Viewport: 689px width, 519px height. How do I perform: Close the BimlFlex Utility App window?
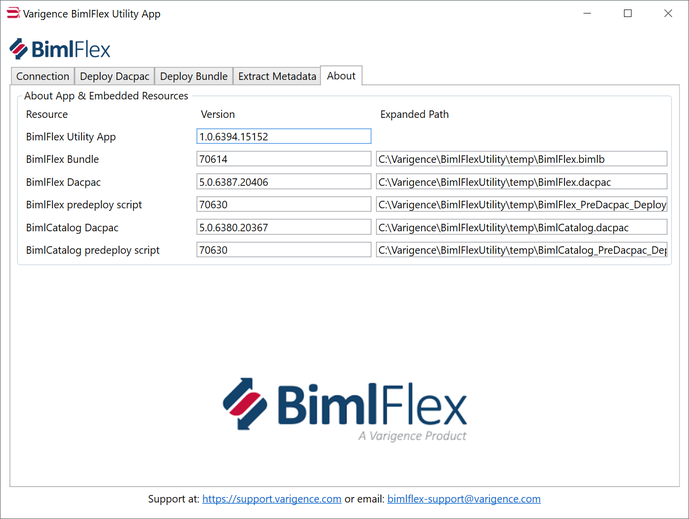pos(668,13)
